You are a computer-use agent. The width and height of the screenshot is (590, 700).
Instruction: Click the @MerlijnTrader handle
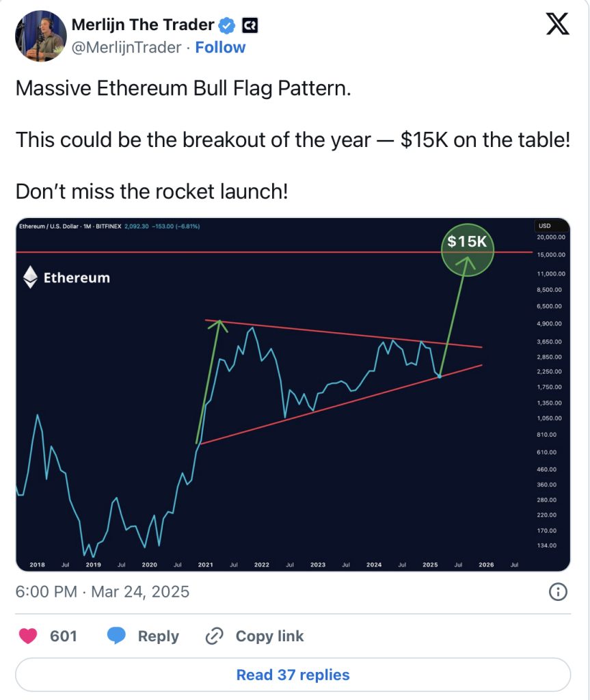(126, 47)
